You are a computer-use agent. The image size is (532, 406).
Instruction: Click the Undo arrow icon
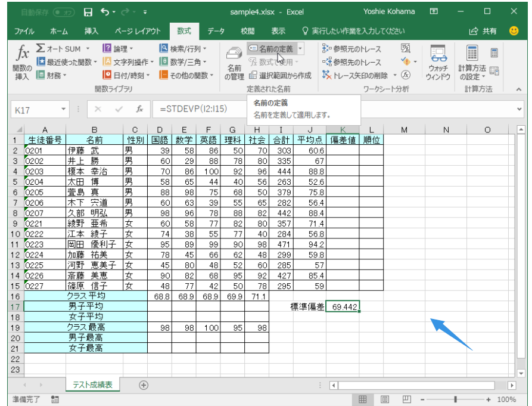pyautogui.click(x=104, y=12)
